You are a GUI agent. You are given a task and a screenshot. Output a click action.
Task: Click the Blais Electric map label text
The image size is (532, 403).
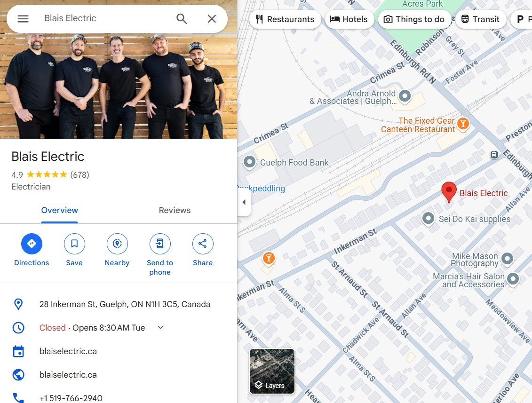tap(484, 193)
